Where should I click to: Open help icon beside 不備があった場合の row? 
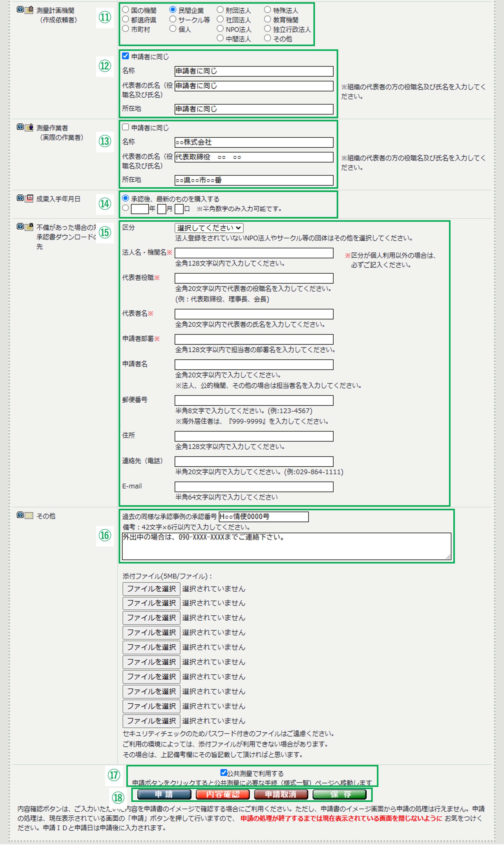point(20,227)
